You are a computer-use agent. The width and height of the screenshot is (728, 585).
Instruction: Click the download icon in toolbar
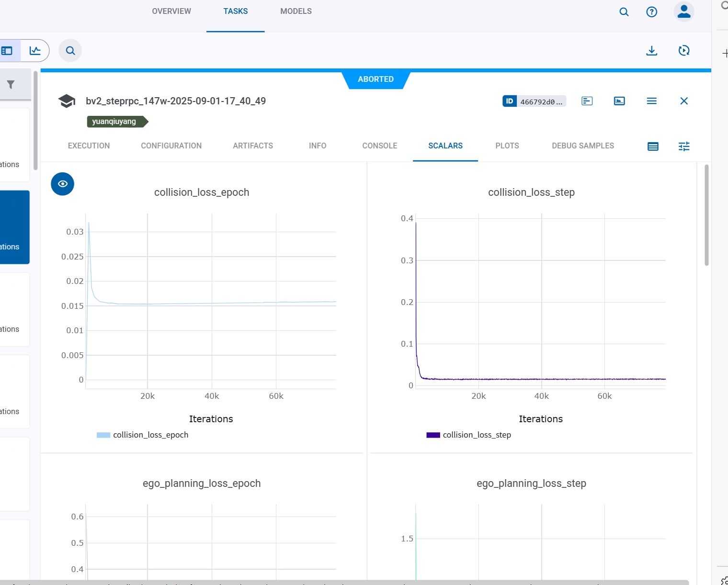pos(652,51)
